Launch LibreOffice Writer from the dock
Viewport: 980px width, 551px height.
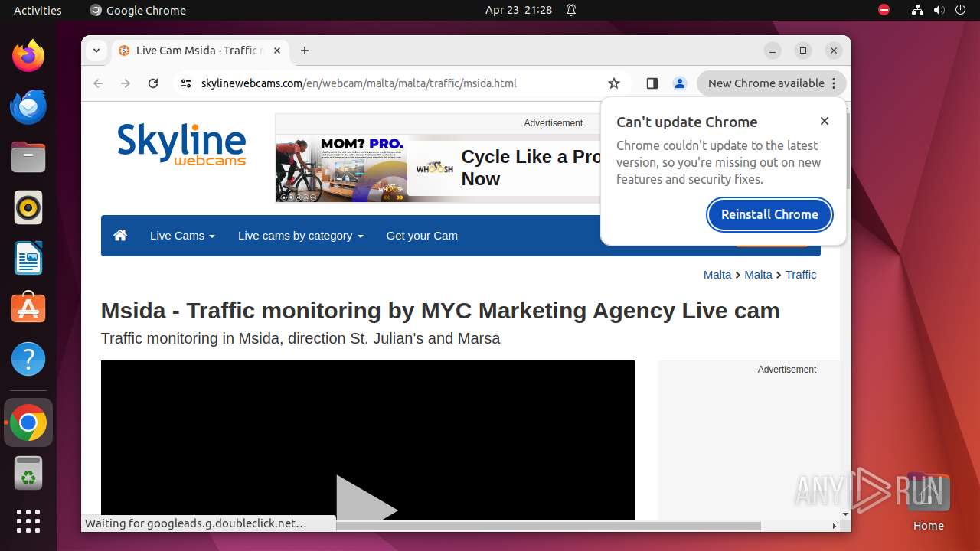(28, 258)
